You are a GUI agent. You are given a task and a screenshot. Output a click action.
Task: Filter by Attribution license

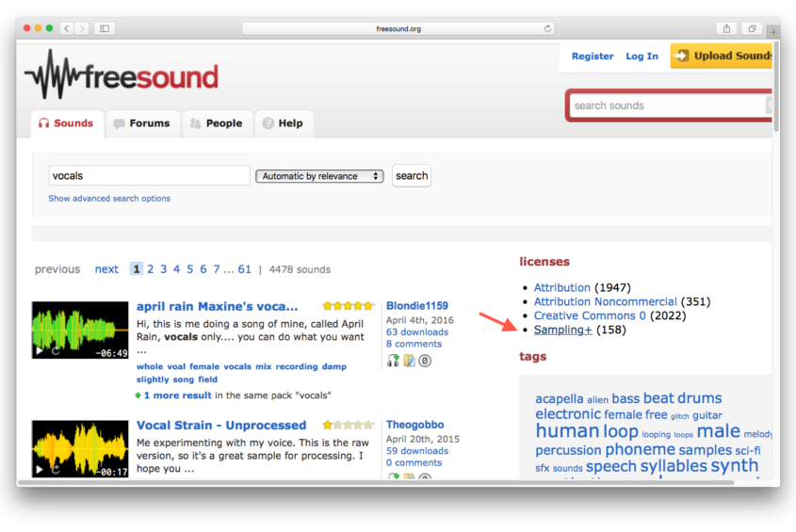(562, 288)
